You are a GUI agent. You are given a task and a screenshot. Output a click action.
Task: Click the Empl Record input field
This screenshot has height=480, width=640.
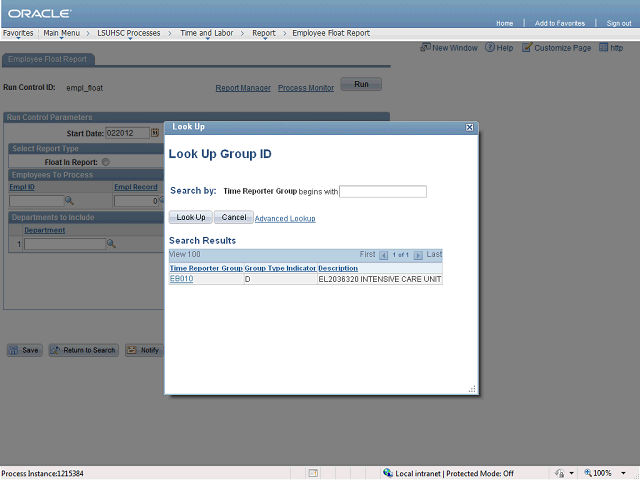pos(136,201)
